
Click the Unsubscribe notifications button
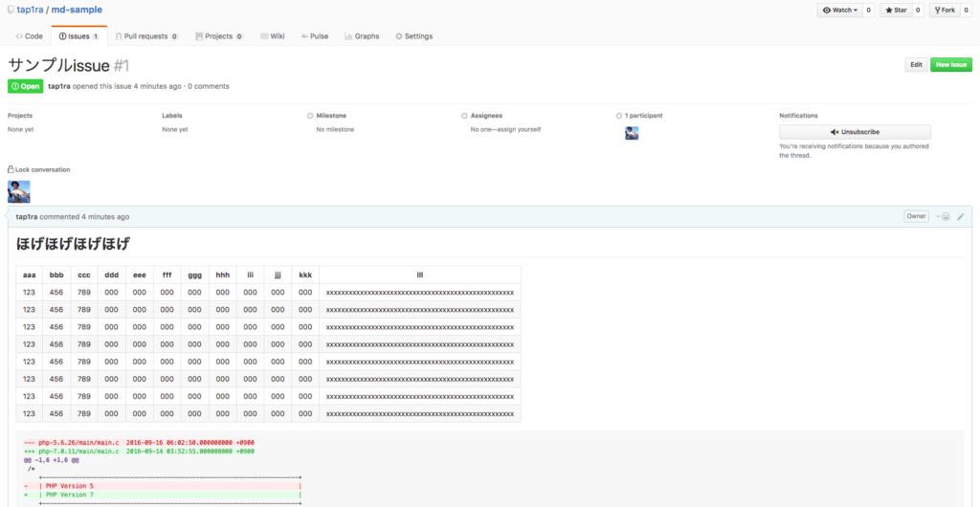pyautogui.click(x=855, y=132)
